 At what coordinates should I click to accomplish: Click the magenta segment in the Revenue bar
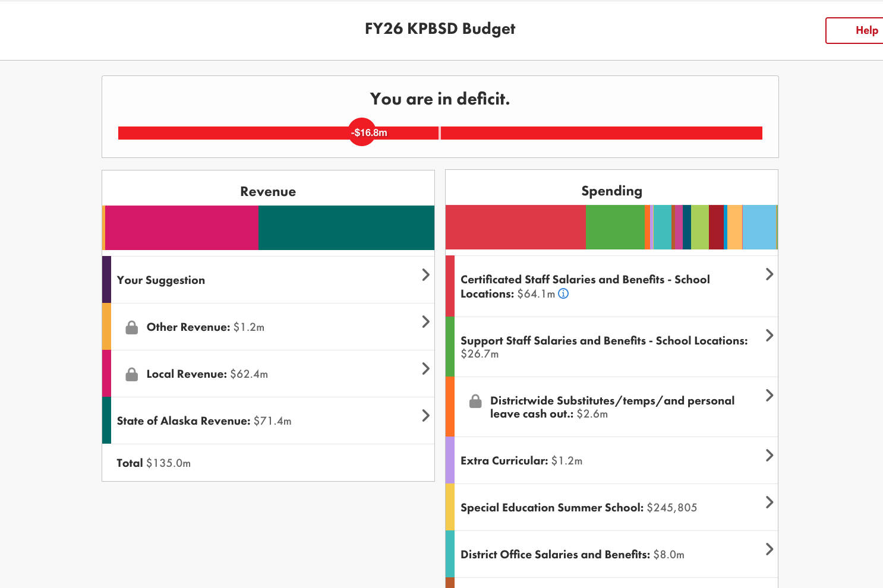181,227
